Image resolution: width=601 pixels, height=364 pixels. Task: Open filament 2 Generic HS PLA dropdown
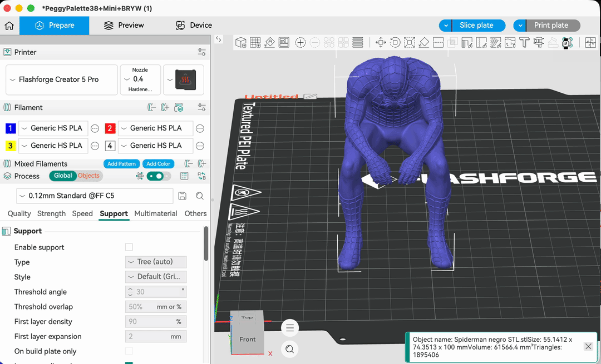coord(156,128)
